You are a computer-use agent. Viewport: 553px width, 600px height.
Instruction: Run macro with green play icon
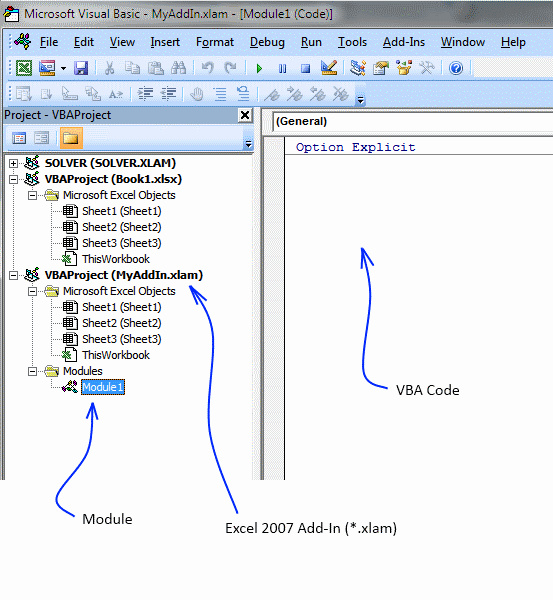coord(259,69)
